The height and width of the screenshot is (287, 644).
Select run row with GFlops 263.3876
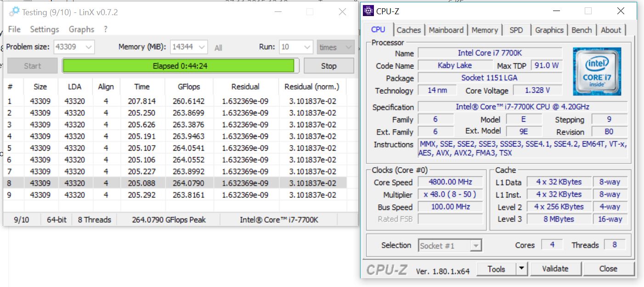pyautogui.click(x=175, y=124)
